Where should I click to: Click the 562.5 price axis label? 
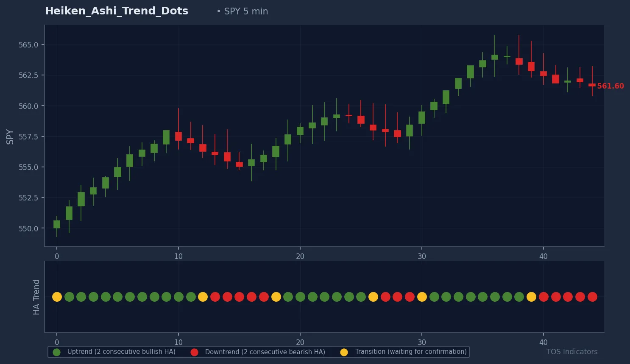click(28, 75)
